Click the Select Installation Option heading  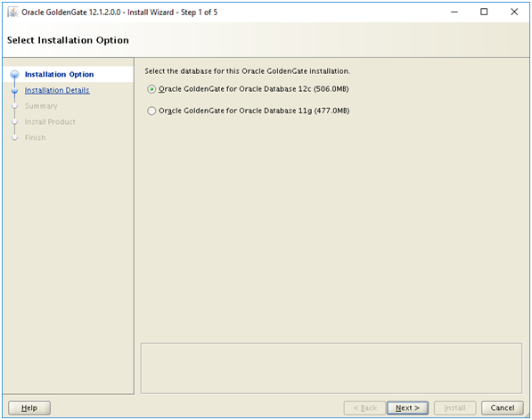(x=68, y=40)
